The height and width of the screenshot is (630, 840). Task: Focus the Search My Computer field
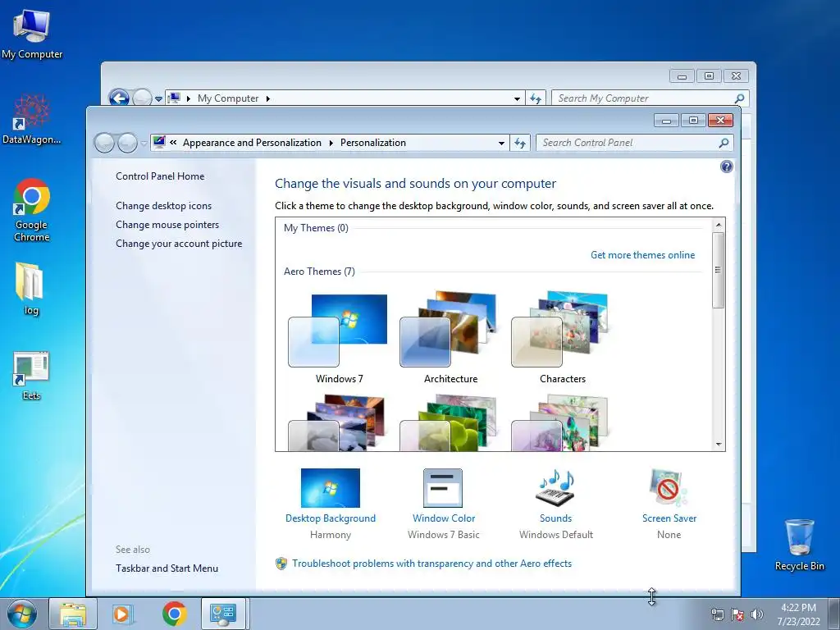point(650,98)
